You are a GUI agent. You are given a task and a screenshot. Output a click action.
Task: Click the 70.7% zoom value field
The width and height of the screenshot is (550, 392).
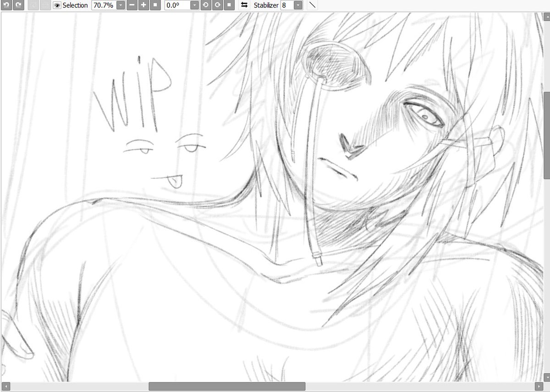(103, 6)
